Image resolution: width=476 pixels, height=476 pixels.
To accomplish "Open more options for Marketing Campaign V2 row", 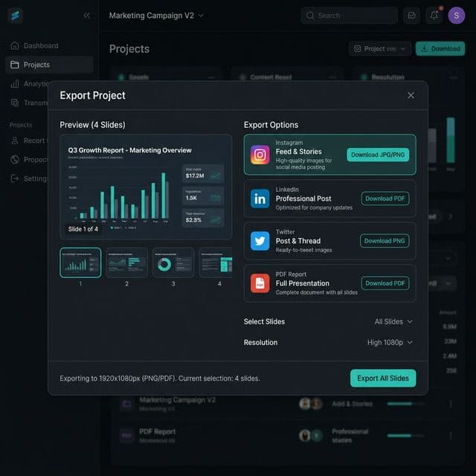I will pyautogui.click(x=451, y=404).
